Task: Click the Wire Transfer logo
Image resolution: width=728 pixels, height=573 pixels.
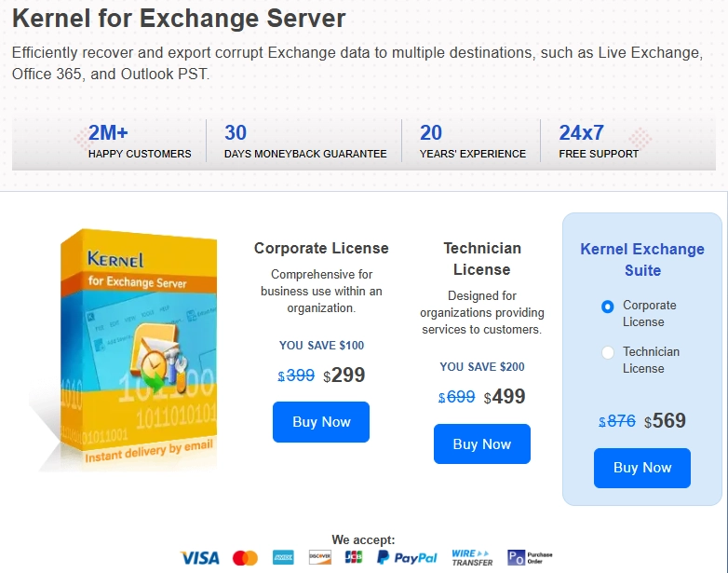Action: point(472,558)
